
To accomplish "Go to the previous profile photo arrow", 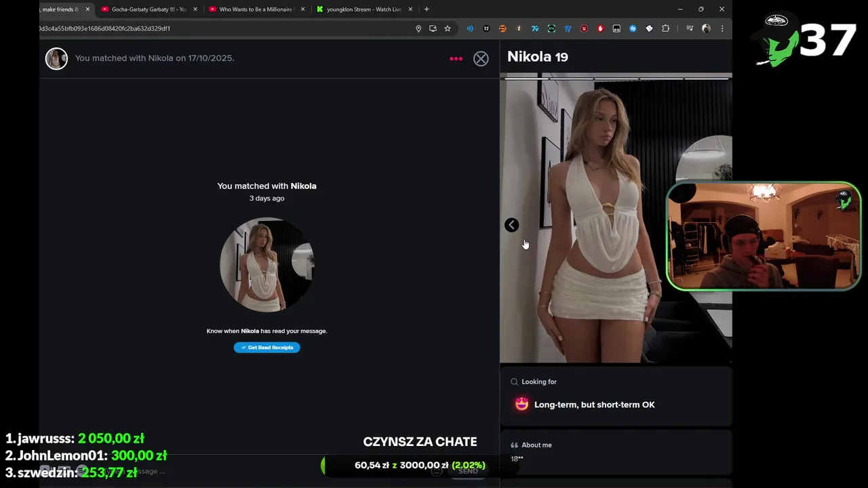I will click(511, 225).
